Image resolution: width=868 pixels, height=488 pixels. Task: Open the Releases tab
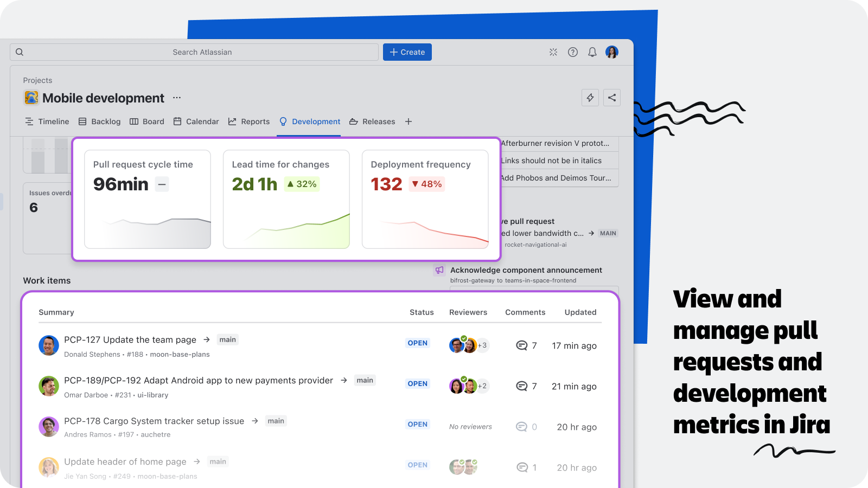pyautogui.click(x=372, y=121)
